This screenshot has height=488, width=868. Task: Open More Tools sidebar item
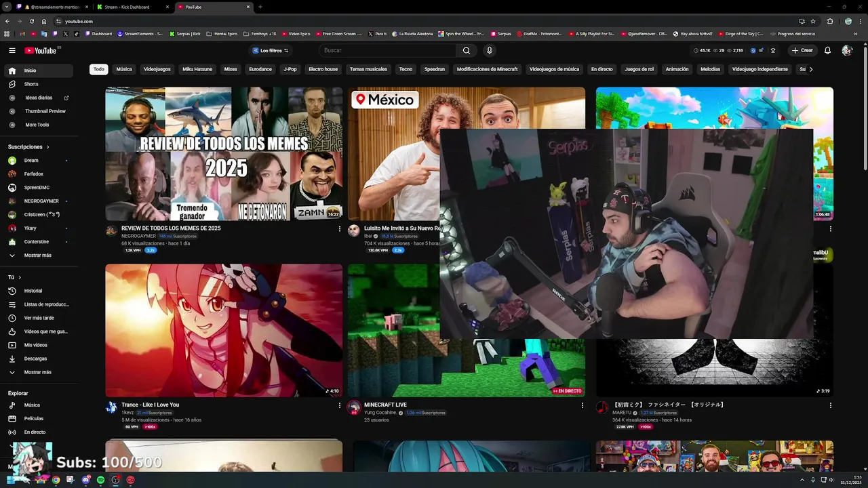pyautogui.click(x=38, y=125)
